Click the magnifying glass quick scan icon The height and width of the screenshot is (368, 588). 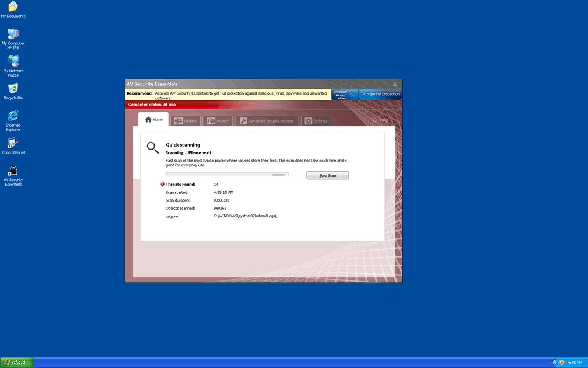153,148
